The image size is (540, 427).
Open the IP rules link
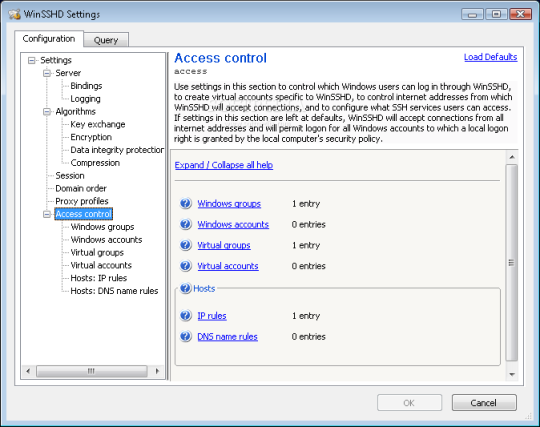pos(212,316)
